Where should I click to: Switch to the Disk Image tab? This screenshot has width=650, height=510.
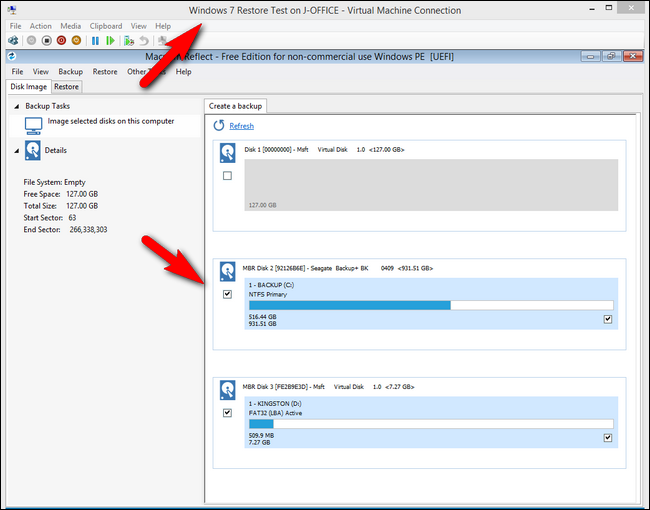(29, 86)
